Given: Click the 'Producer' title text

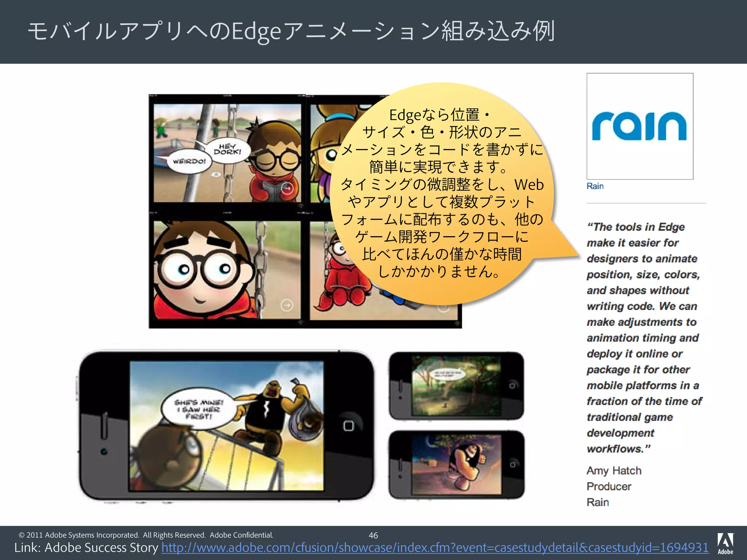Looking at the screenshot, I should tap(609, 486).
